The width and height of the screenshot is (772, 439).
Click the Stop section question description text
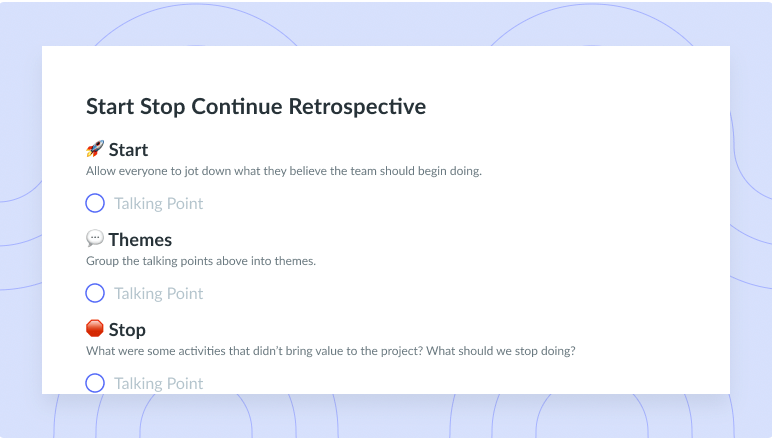tap(331, 351)
